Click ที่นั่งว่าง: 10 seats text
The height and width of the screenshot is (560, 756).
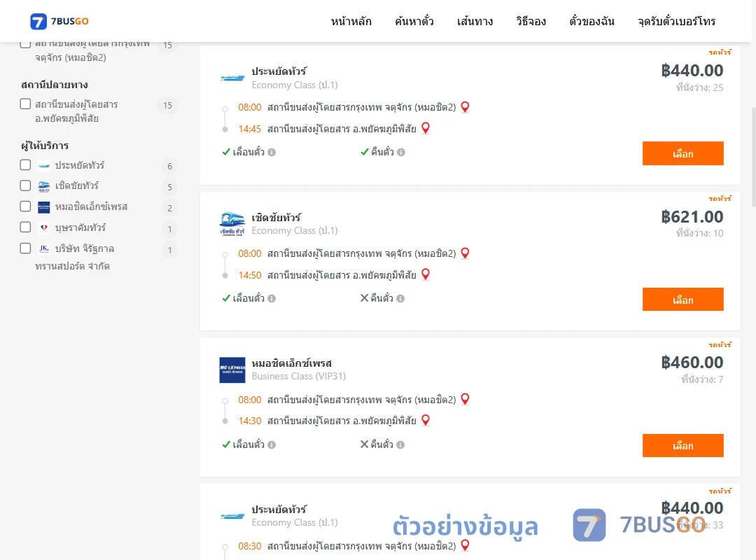click(x=699, y=234)
